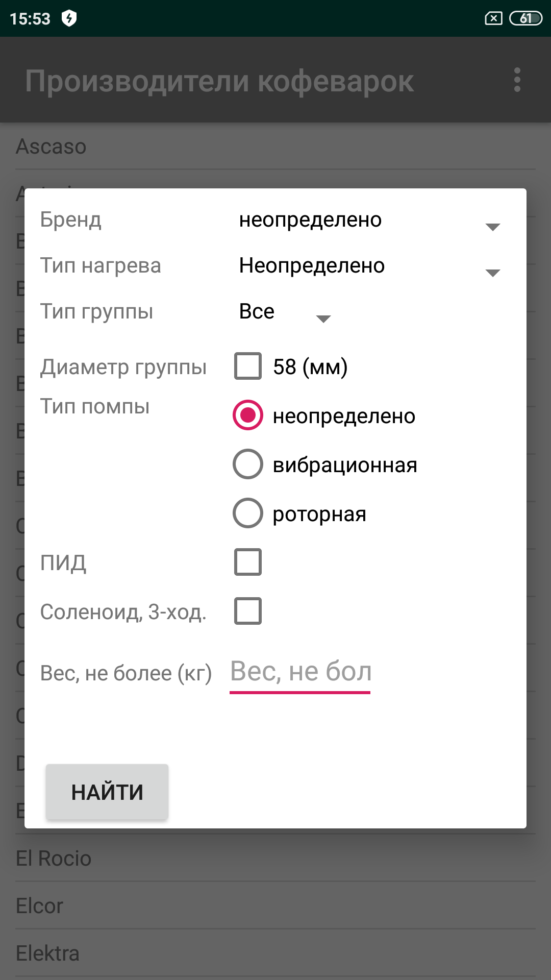
Task: Focus the weight limit input field
Action: [x=300, y=672]
